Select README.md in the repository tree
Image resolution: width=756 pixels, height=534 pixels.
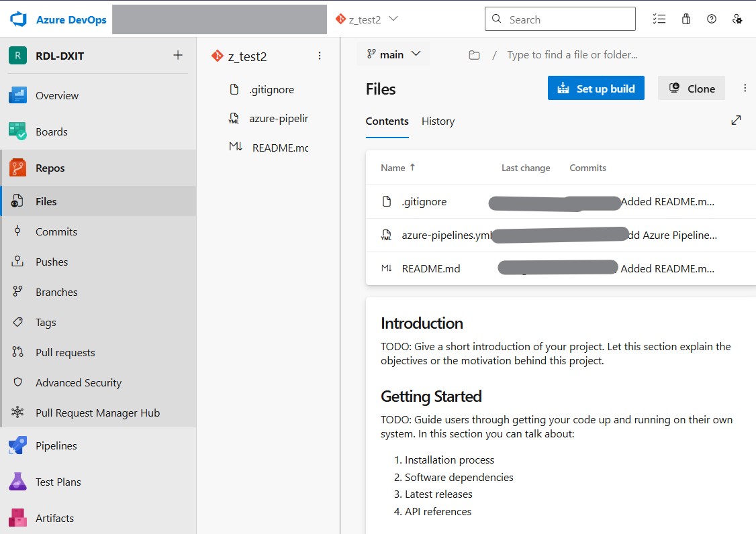point(280,148)
